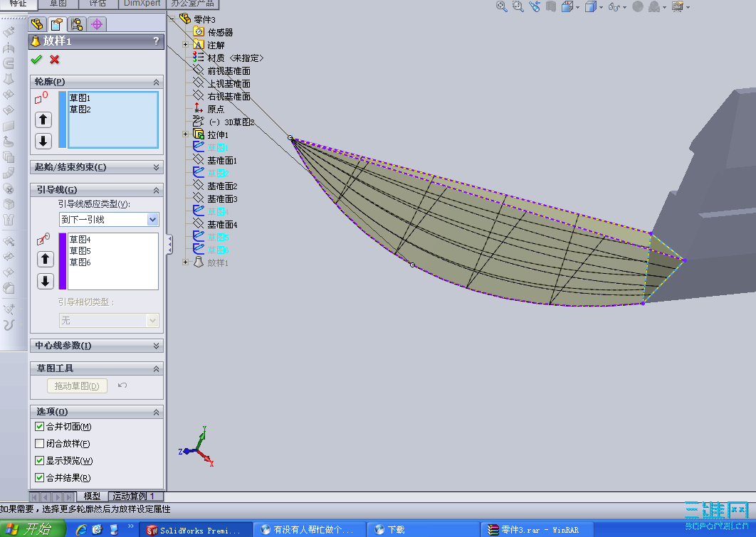
Task: Click the Display Style icon
Action: [x=590, y=6]
